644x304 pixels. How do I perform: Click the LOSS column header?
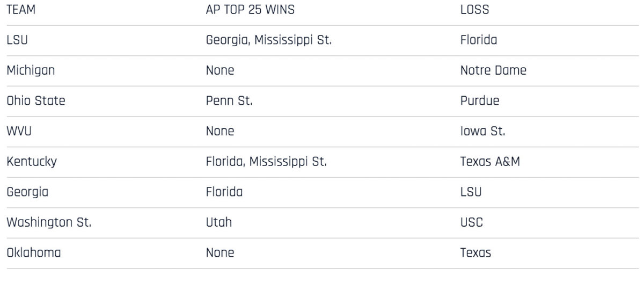click(x=474, y=10)
